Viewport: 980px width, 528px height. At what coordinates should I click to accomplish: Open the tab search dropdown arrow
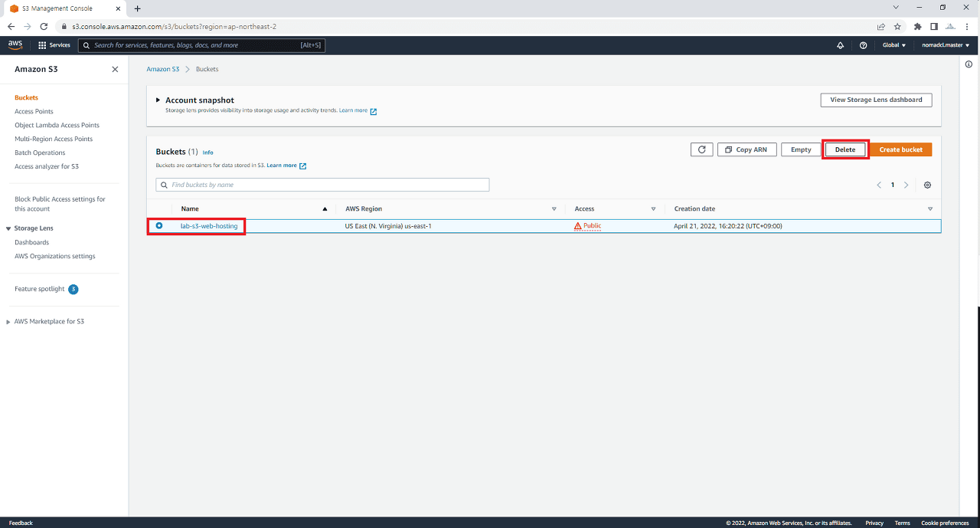point(896,7)
